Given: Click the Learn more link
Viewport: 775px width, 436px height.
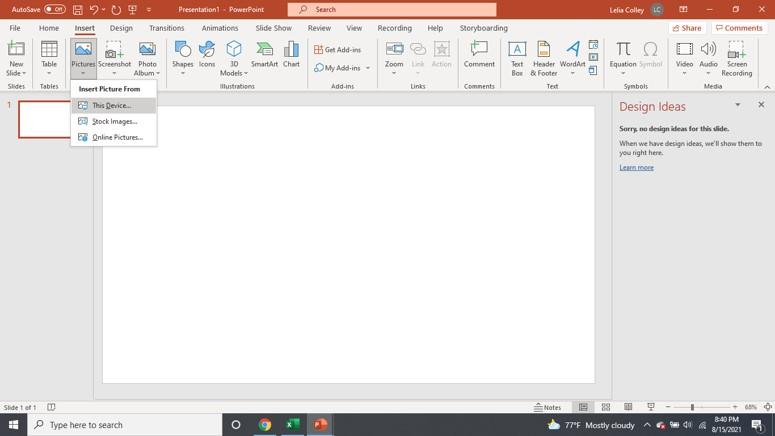Looking at the screenshot, I should (x=636, y=168).
